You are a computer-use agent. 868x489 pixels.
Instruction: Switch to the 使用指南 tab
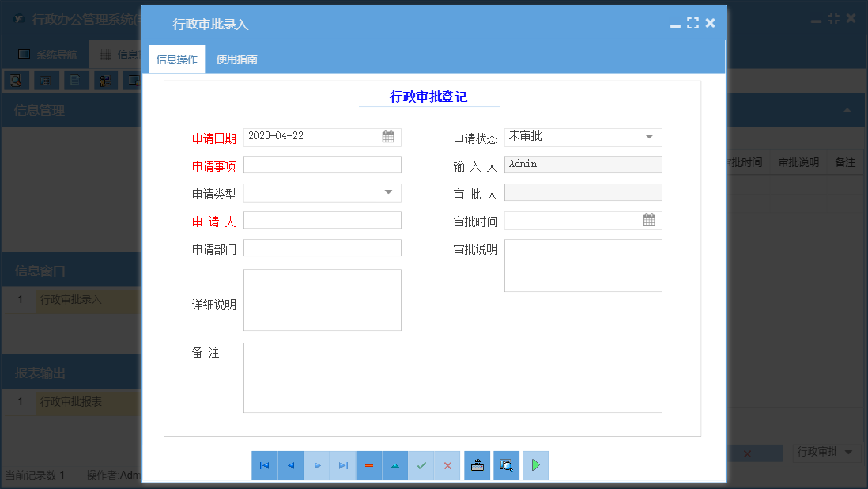coord(235,58)
